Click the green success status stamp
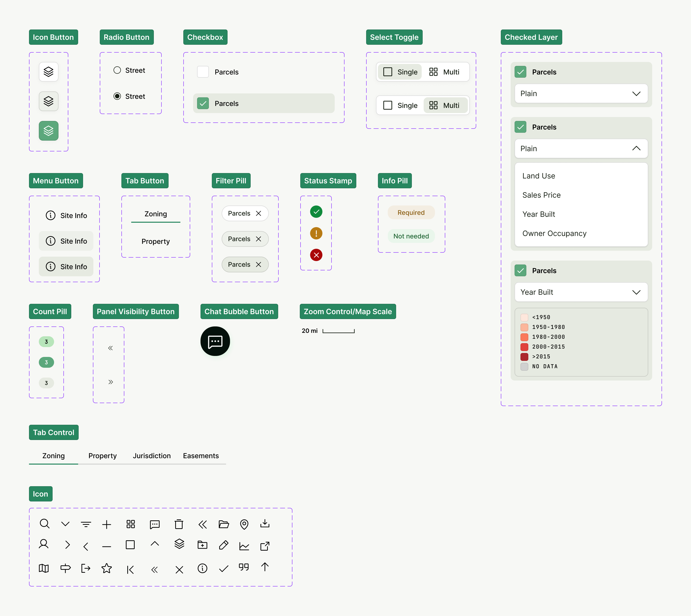The height and width of the screenshot is (616, 691). (x=316, y=212)
